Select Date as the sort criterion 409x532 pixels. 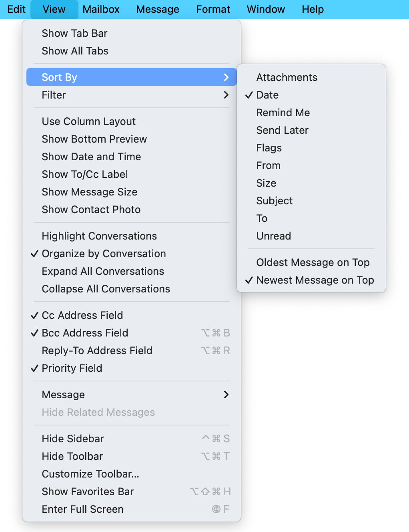[x=267, y=95]
